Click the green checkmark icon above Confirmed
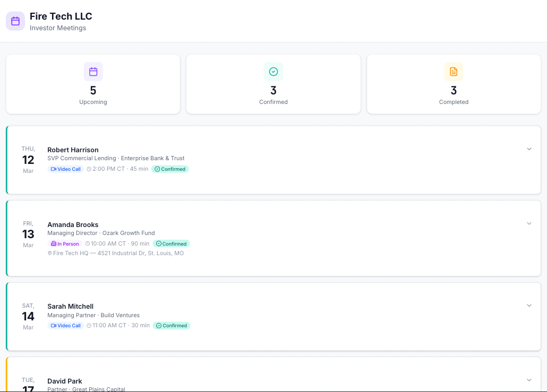Image resolution: width=547 pixels, height=392 pixels. pos(273,72)
